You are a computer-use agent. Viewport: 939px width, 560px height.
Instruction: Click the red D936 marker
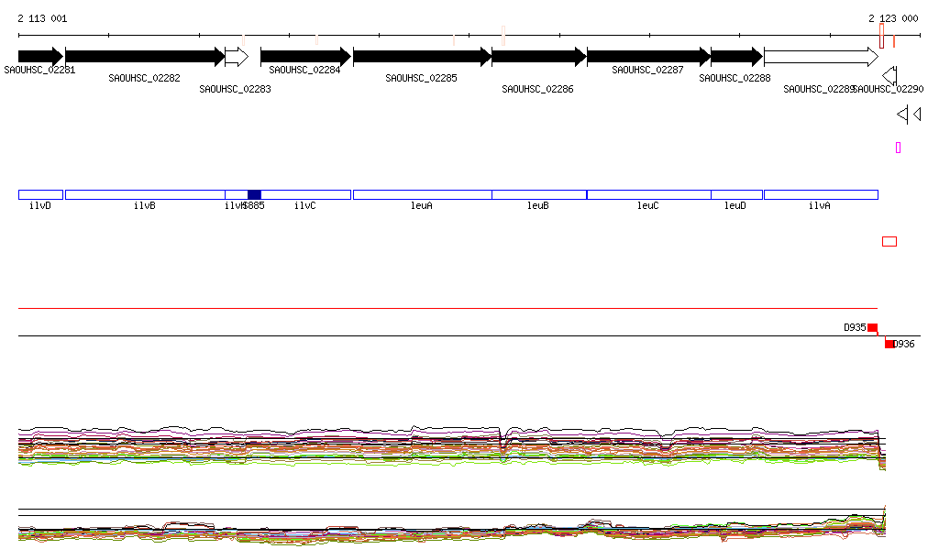pyautogui.click(x=889, y=344)
